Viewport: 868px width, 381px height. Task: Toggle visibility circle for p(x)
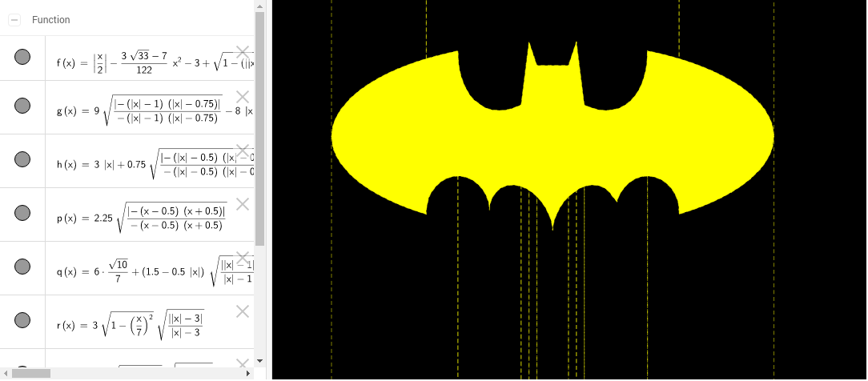22,213
